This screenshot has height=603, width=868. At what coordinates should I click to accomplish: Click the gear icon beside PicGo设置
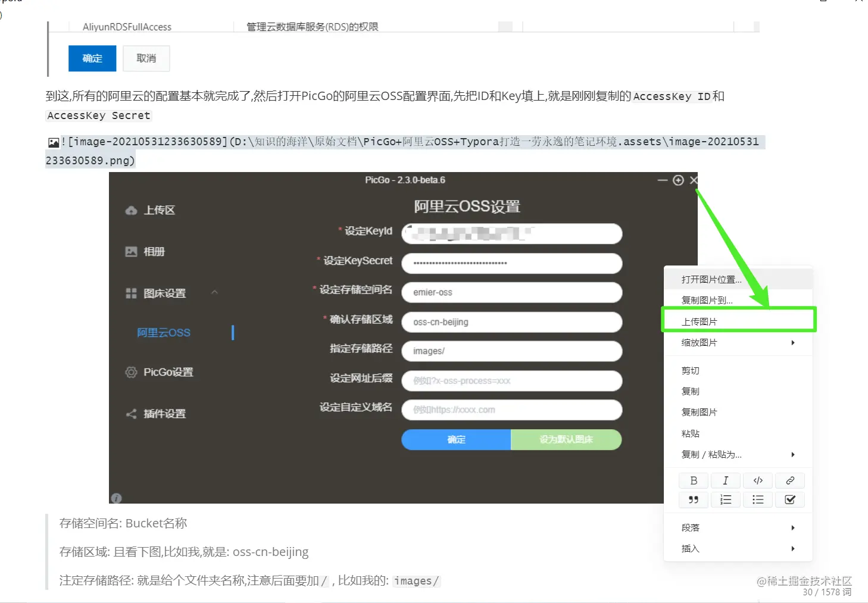131,372
